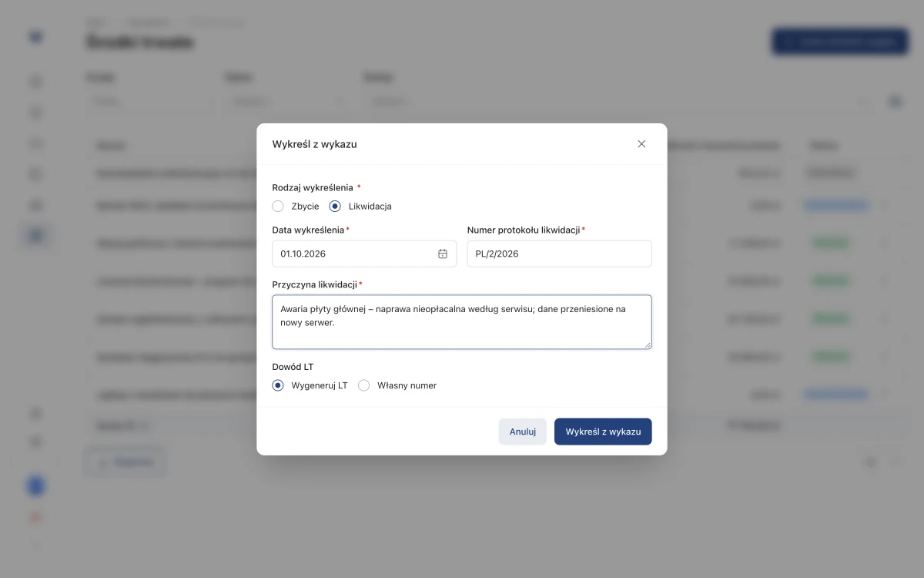Image resolution: width=924 pixels, height=578 pixels.
Task: Click the blurred logo atop the sidebar
Action: (x=35, y=36)
